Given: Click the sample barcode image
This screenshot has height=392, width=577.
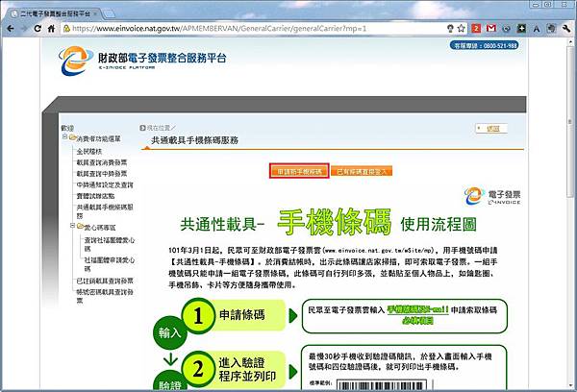Looking at the screenshot, I should (x=381, y=385).
